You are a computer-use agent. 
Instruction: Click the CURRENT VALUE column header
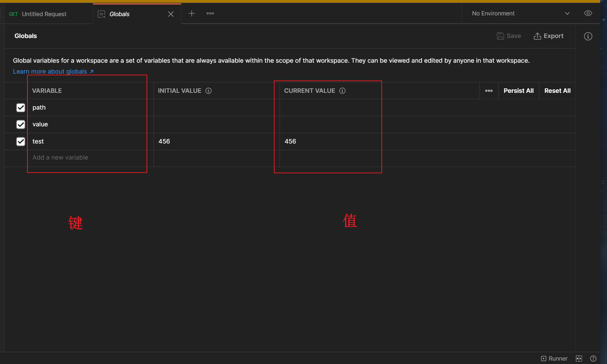click(309, 91)
